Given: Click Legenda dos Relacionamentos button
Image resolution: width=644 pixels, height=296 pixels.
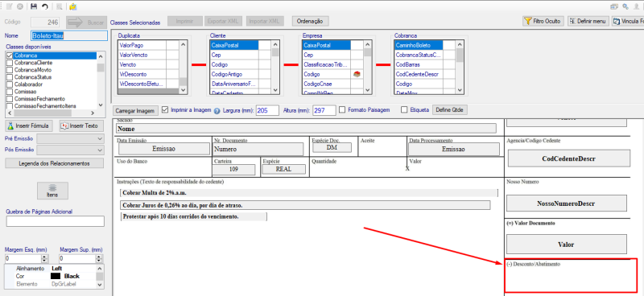Looking at the screenshot, I should pos(54,163).
